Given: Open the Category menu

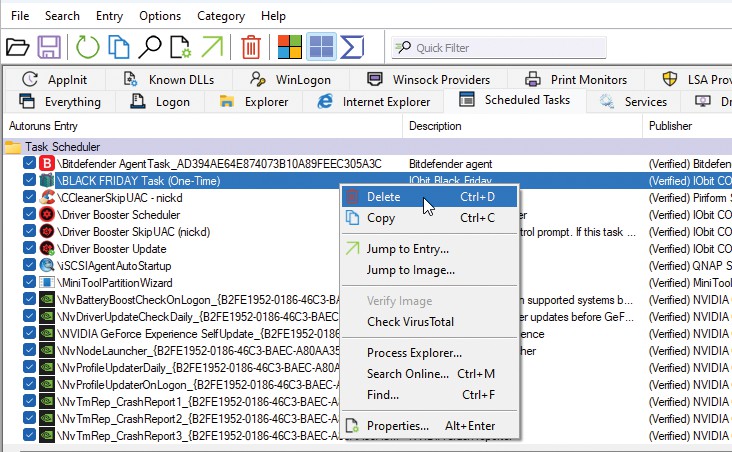Looking at the screenshot, I should point(221,16).
